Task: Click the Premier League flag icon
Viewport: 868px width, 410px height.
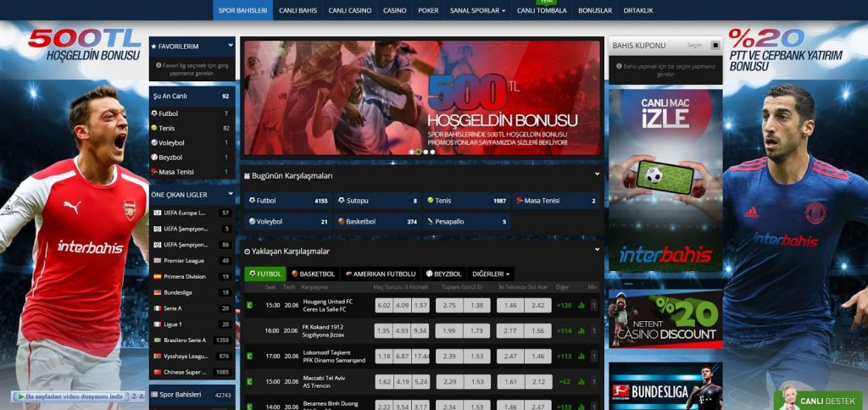Action: 157,261
